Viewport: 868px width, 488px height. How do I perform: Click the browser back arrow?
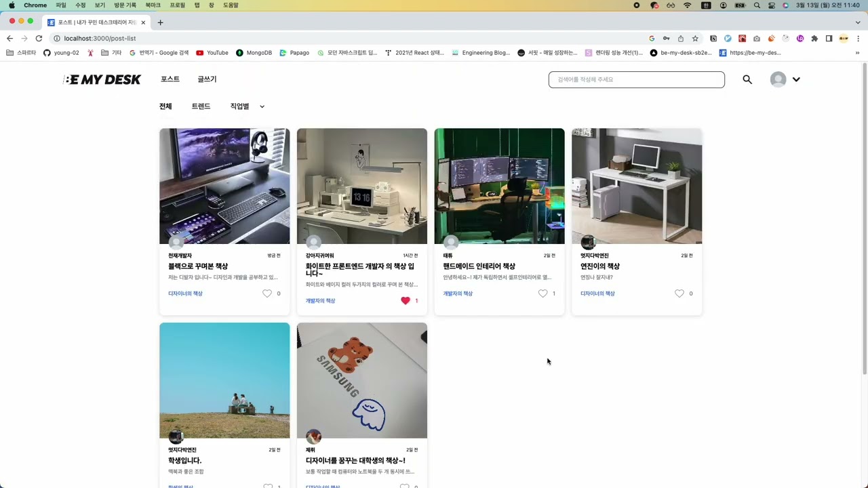point(9,39)
